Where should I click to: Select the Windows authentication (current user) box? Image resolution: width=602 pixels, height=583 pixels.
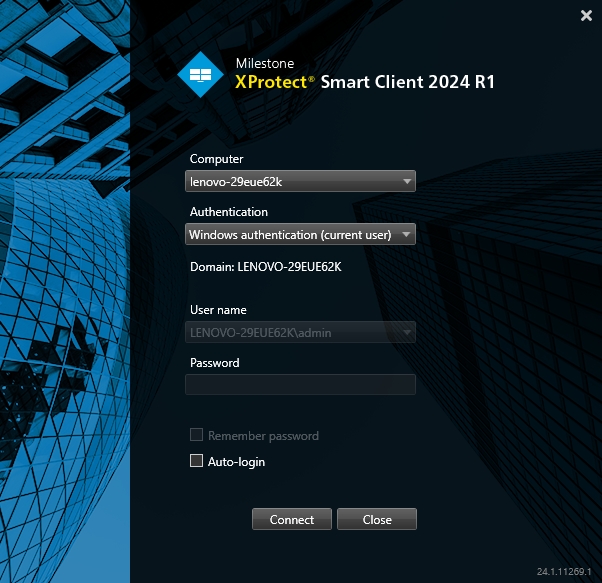288,235
